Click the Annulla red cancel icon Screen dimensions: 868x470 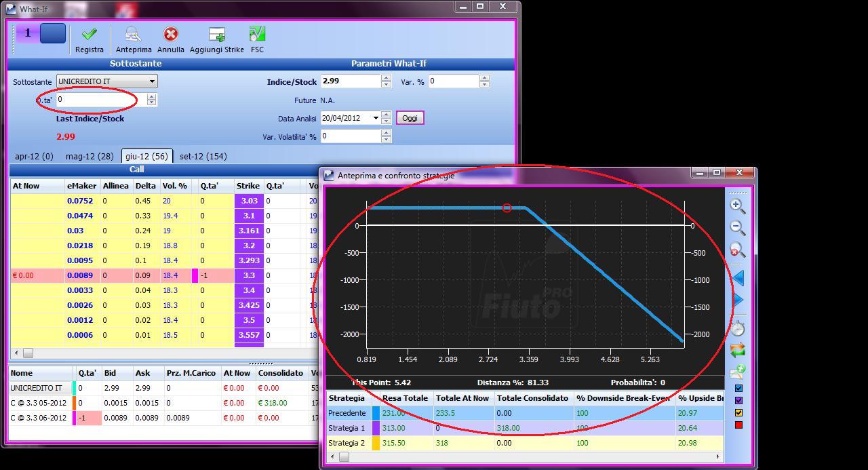click(171, 34)
